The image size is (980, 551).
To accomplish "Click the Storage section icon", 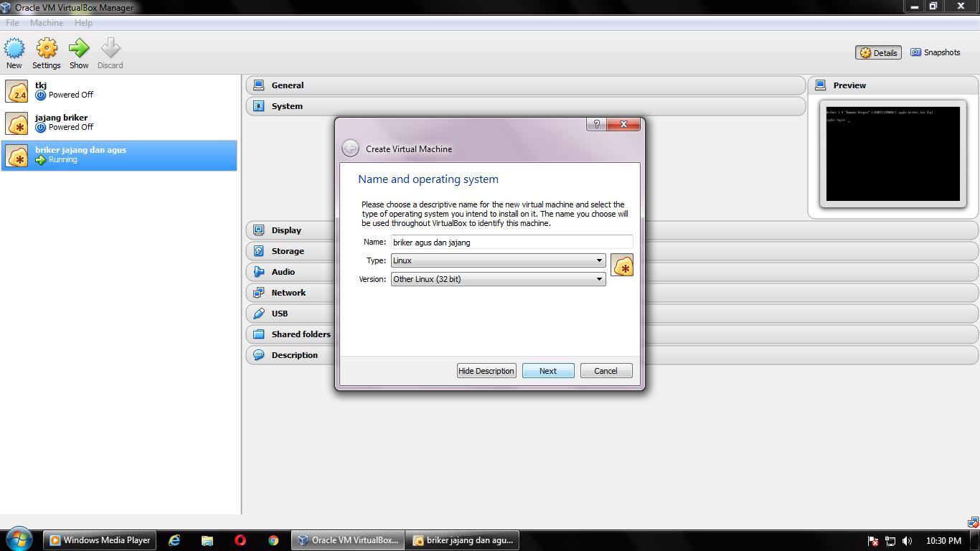I will (259, 251).
